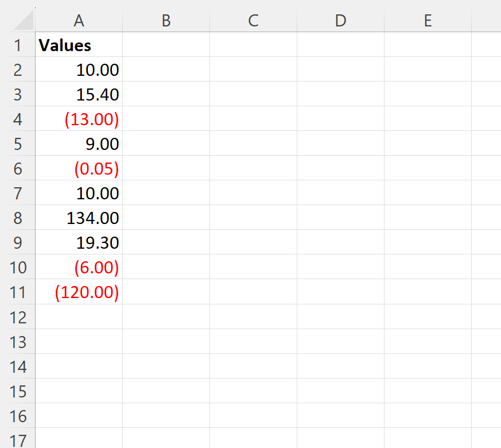501x448 pixels.
Task: Select row 15 header
Action: [18, 391]
